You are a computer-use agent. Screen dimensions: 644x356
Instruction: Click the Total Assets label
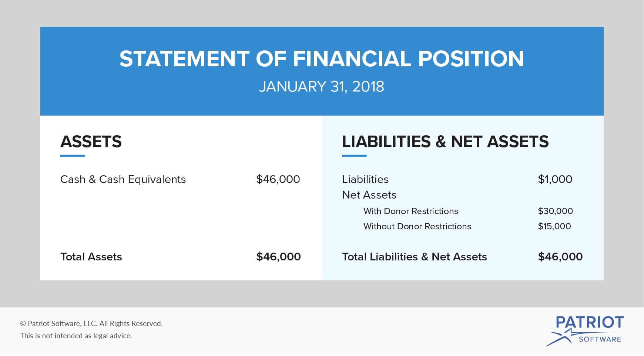tap(91, 257)
